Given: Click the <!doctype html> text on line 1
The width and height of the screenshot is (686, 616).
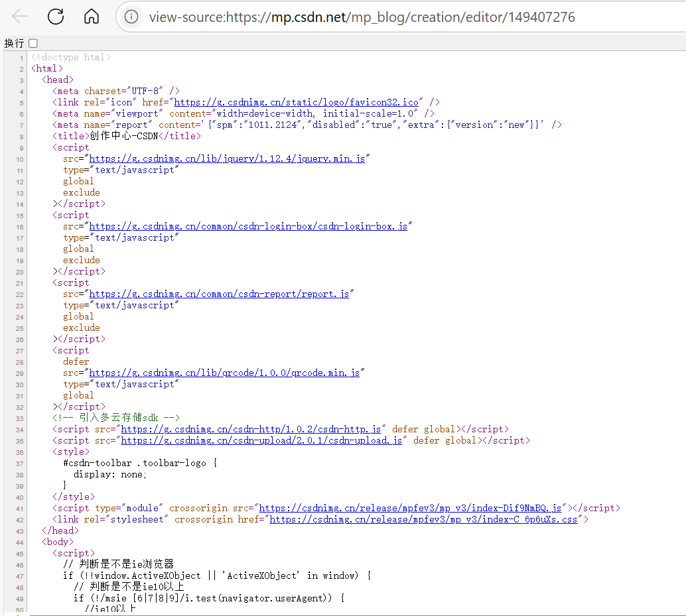Looking at the screenshot, I should tap(71, 57).
